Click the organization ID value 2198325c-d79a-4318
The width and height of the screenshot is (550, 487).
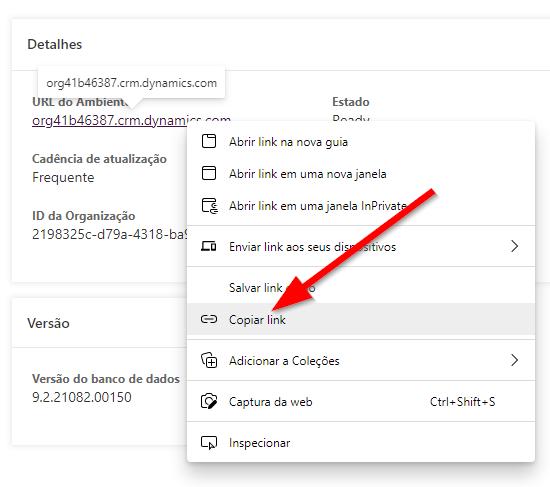click(109, 234)
